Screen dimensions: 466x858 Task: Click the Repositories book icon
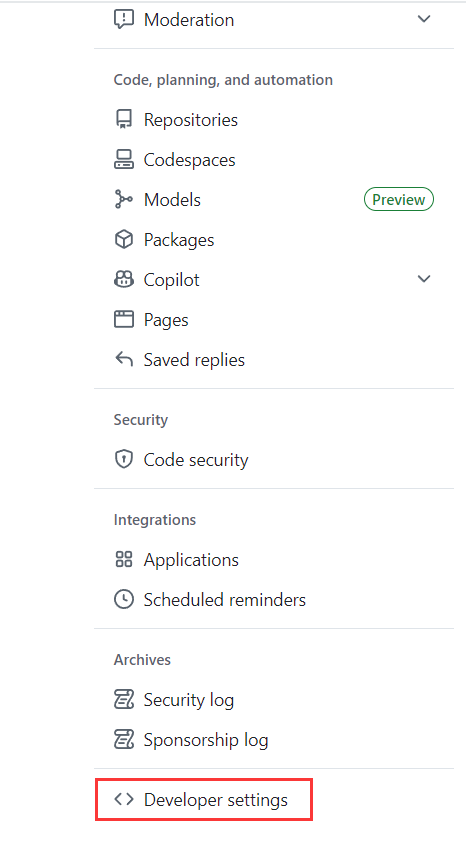click(x=124, y=119)
